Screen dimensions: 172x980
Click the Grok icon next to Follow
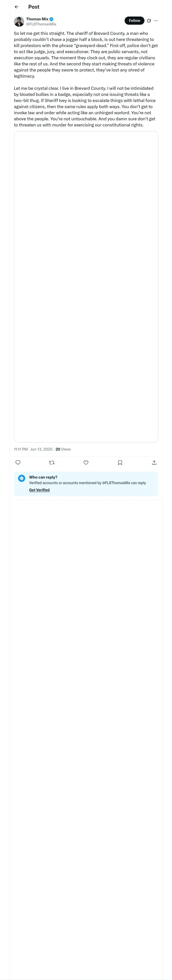[x=149, y=21]
